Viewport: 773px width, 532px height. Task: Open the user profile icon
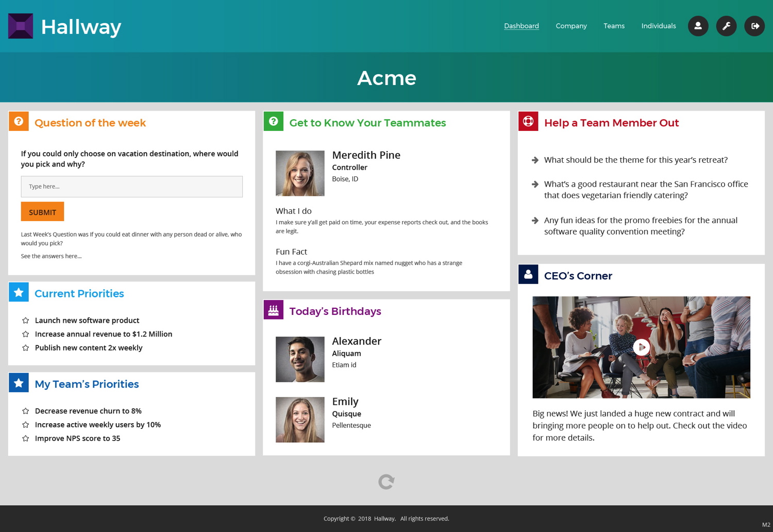698,26
